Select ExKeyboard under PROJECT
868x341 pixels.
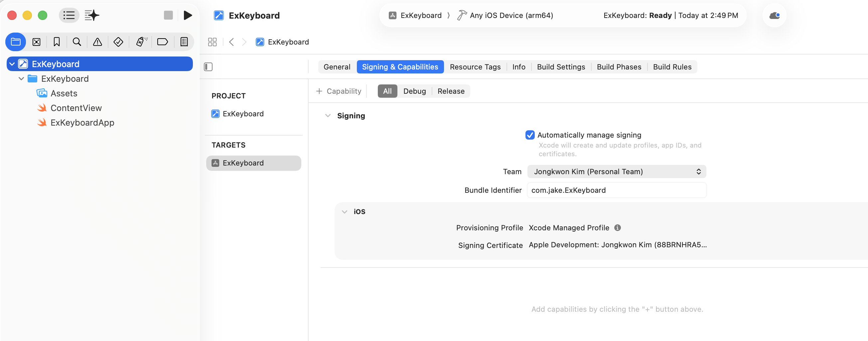point(243,113)
